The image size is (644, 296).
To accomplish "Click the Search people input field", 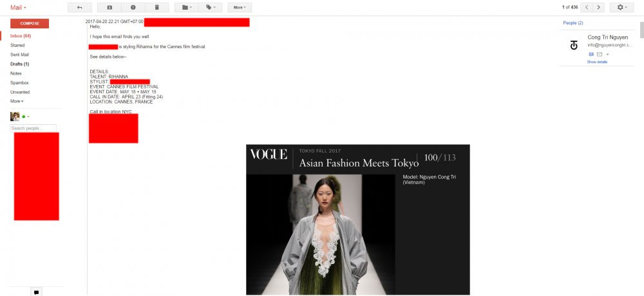I will click(33, 128).
